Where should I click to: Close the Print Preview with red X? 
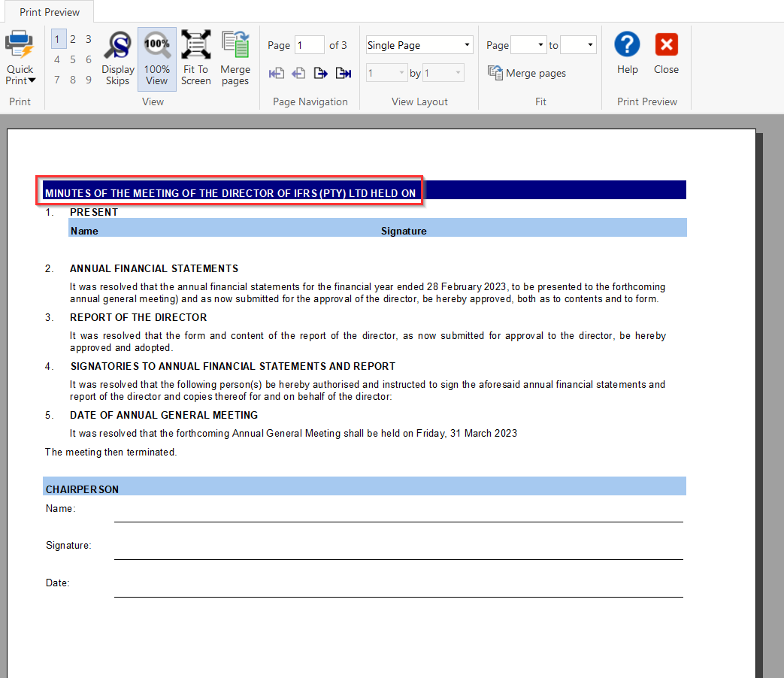click(x=666, y=45)
